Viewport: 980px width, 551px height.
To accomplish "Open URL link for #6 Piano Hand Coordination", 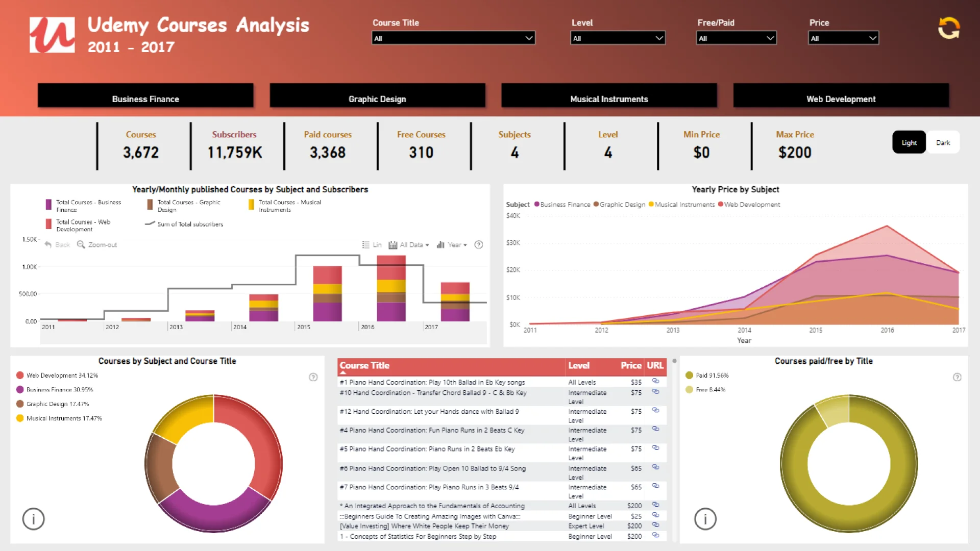I will (655, 467).
